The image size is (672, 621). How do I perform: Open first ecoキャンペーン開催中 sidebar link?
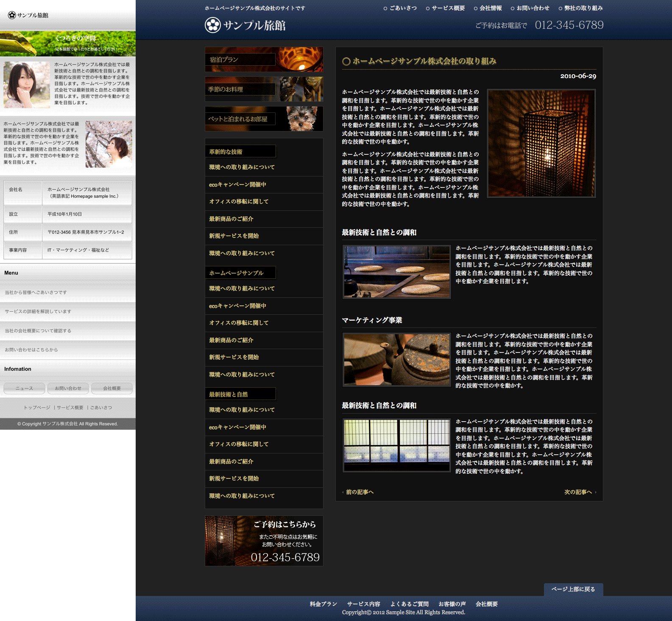click(237, 185)
